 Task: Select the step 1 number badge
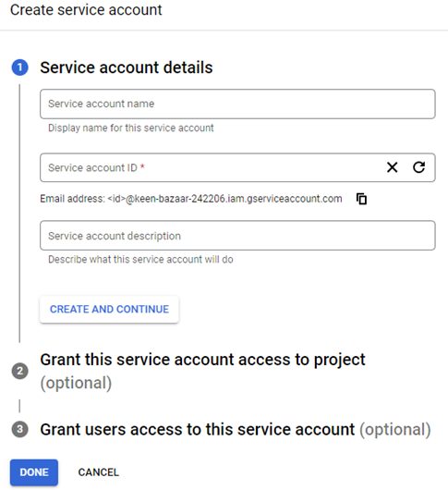point(20,67)
